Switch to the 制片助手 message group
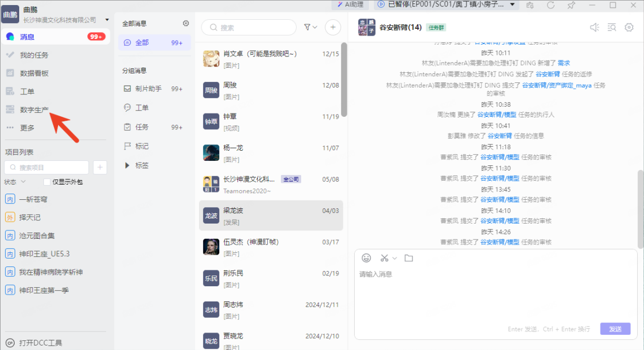Viewport: 644px width, 350px height. [148, 89]
